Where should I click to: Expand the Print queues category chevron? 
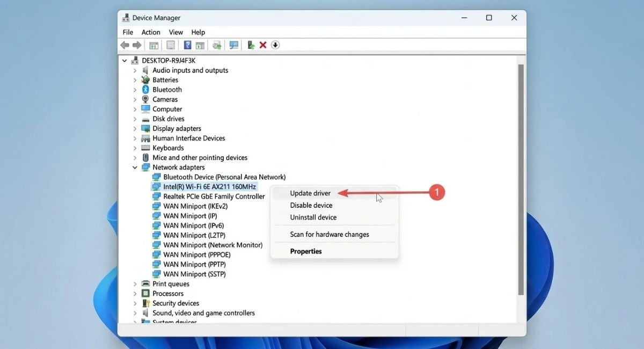[x=135, y=284]
